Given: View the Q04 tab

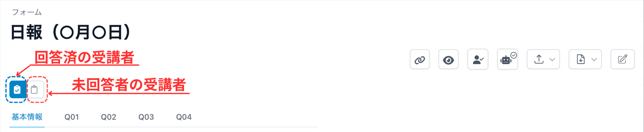Looking at the screenshot, I should (184, 117).
